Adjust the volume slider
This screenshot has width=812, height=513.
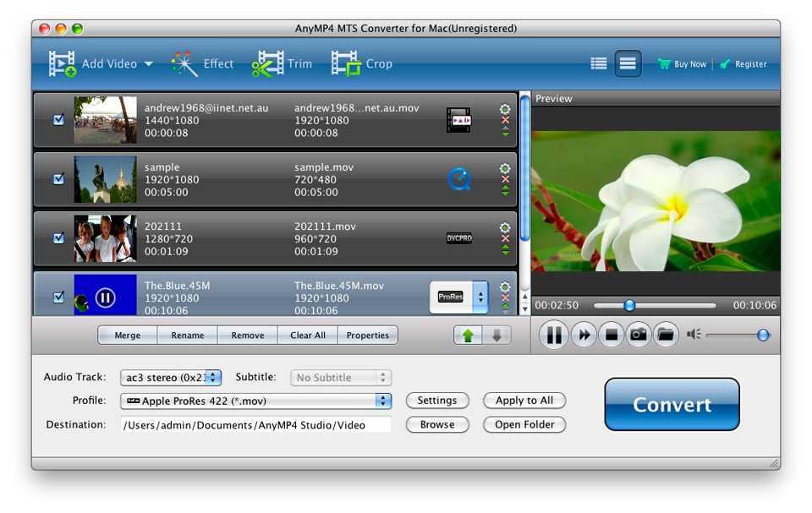[x=763, y=336]
